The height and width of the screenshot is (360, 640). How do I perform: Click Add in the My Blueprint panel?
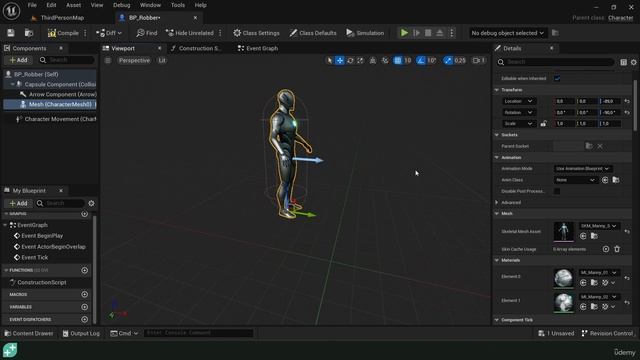[18, 203]
